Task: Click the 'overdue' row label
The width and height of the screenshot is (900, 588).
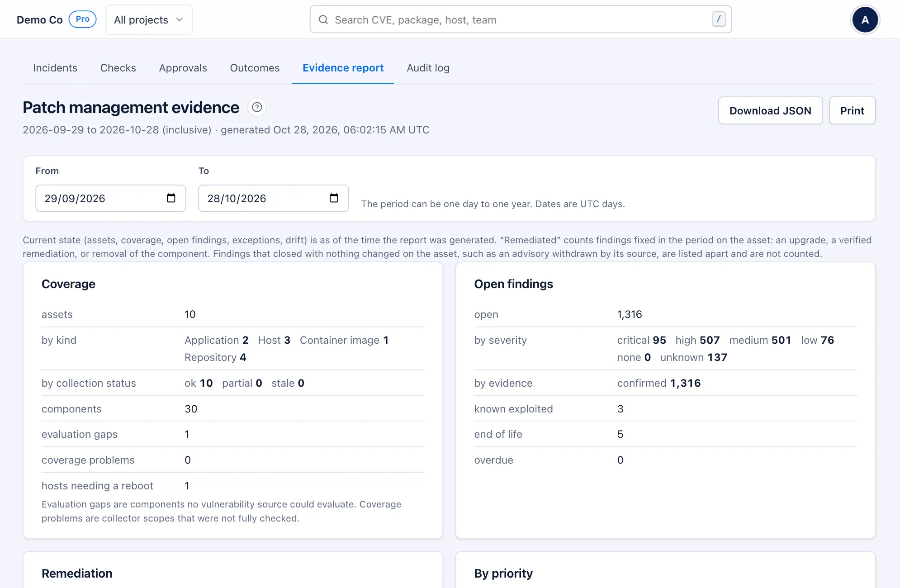Action: [493, 460]
